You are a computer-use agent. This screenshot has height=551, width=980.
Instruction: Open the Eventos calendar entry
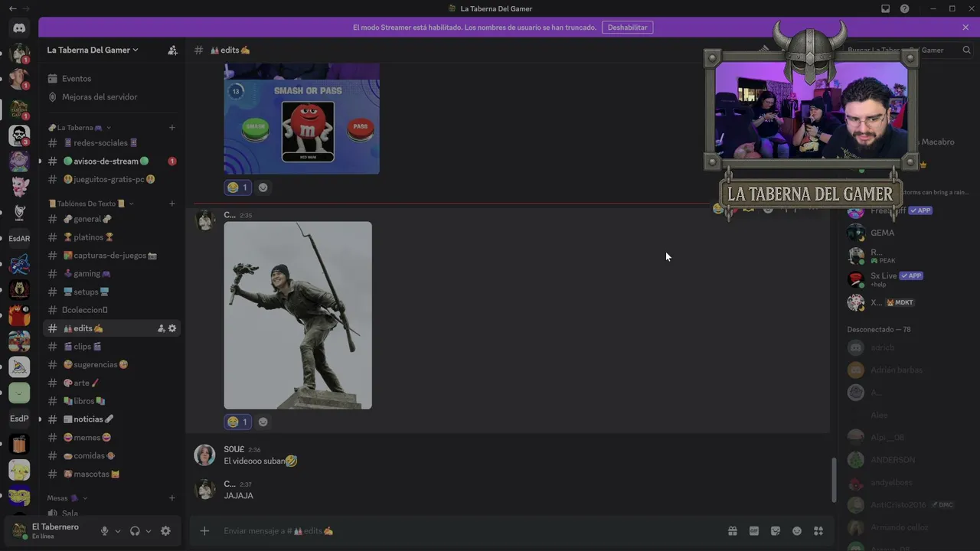(112, 79)
